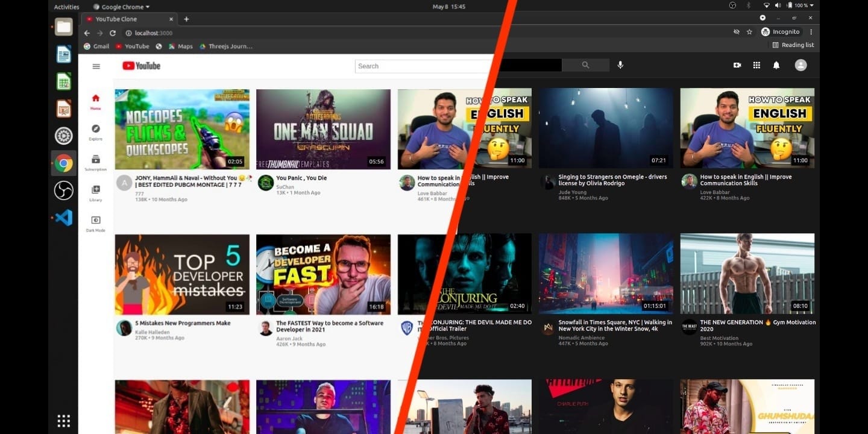Viewport: 868px width, 434px height.
Task: Go forward in browser history
Action: pyautogui.click(x=99, y=33)
